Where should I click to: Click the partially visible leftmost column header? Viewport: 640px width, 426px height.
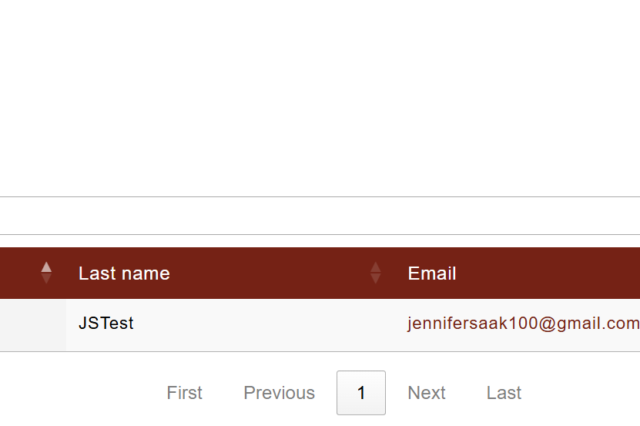20,273
